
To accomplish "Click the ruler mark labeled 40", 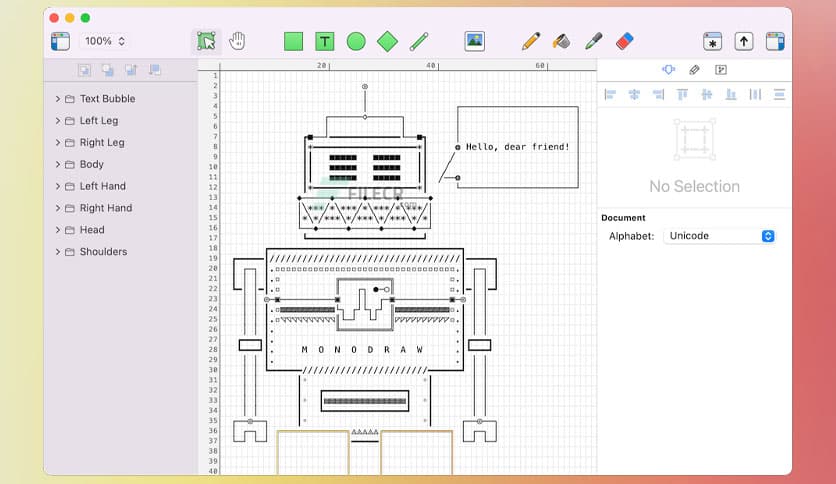I will (431, 65).
